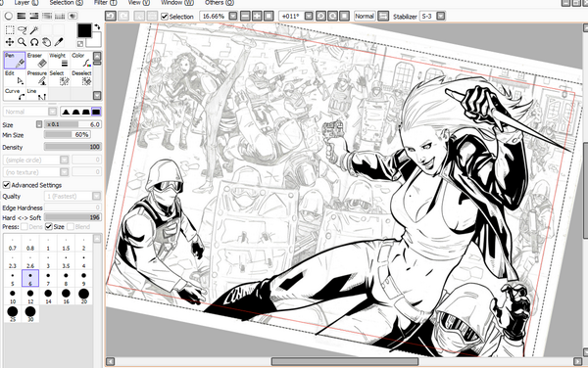The width and height of the screenshot is (588, 368).
Task: Adjust the Density slider
Action: click(73, 147)
